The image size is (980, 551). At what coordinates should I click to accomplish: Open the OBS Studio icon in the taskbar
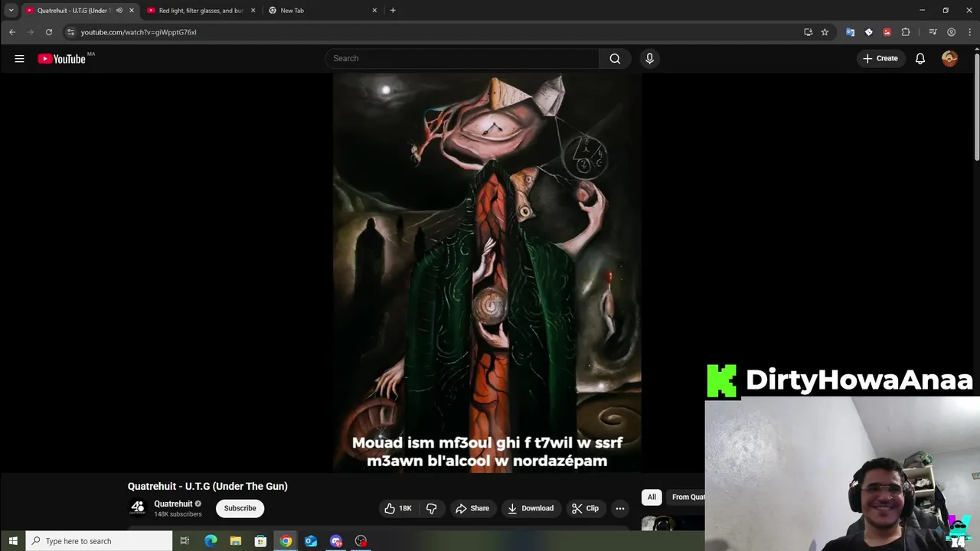pos(361,541)
